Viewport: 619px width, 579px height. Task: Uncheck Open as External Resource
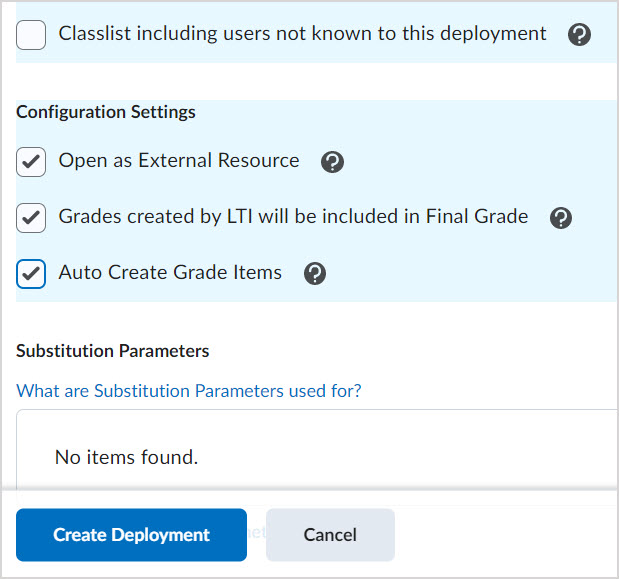[31, 162]
